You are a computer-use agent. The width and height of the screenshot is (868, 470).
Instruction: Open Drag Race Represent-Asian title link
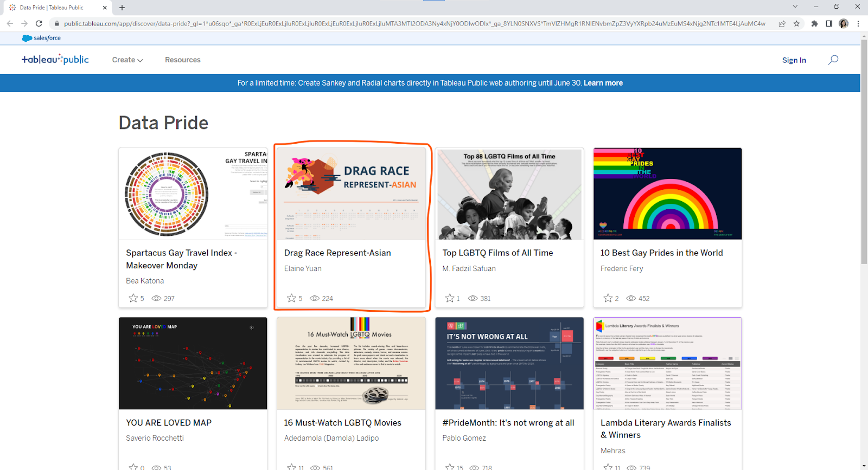(337, 253)
